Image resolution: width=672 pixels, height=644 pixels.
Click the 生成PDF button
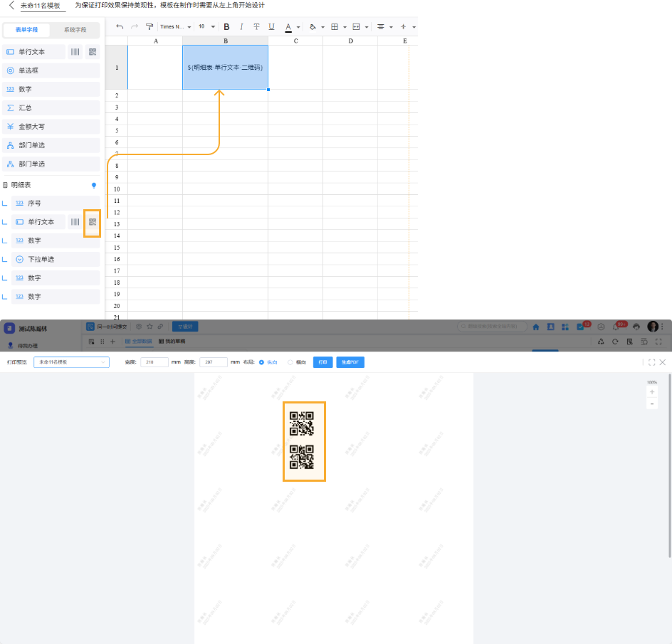[x=350, y=362]
